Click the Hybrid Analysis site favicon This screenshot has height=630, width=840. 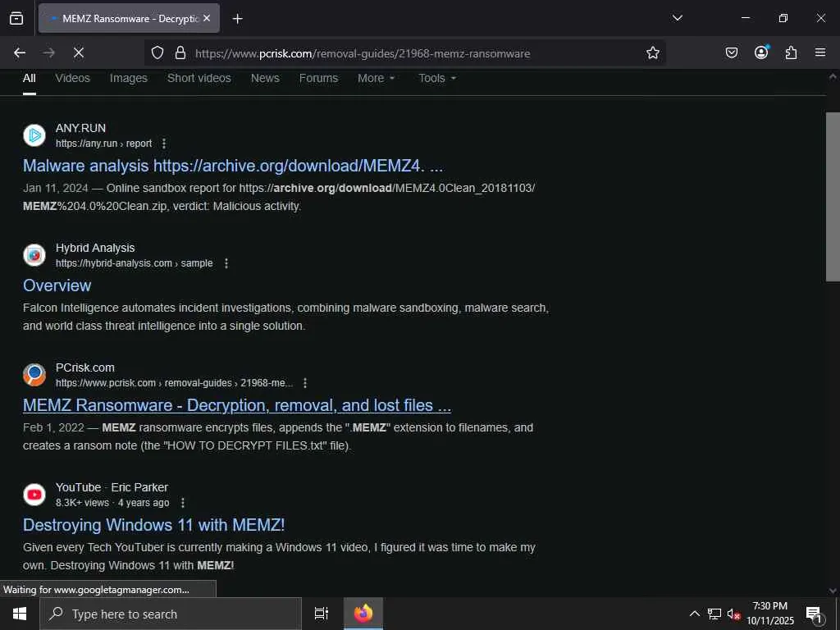(x=34, y=255)
